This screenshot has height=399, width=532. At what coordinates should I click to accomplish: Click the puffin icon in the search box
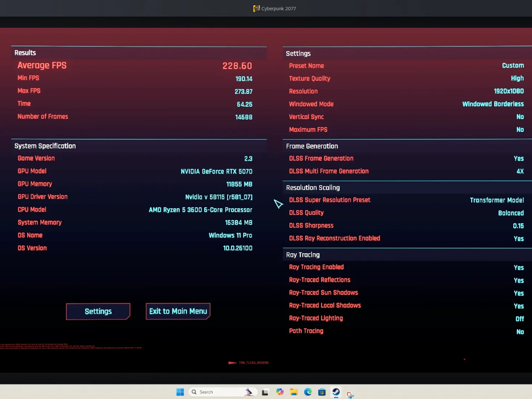pyautogui.click(x=248, y=392)
